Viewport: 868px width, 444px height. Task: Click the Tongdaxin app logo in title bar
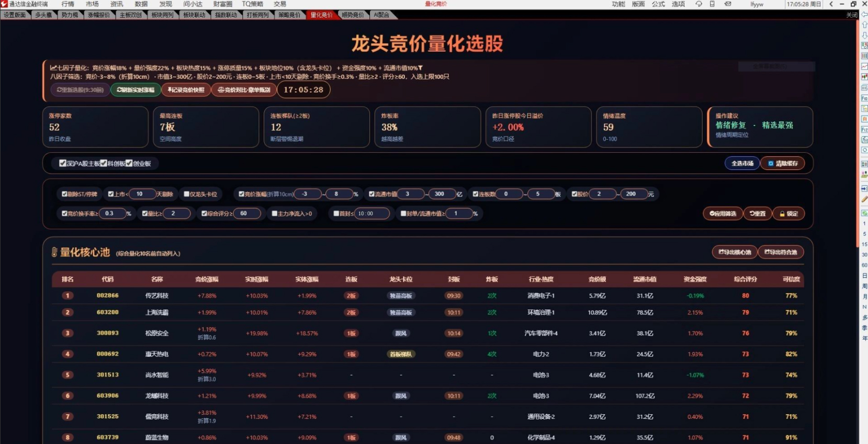click(x=4, y=4)
